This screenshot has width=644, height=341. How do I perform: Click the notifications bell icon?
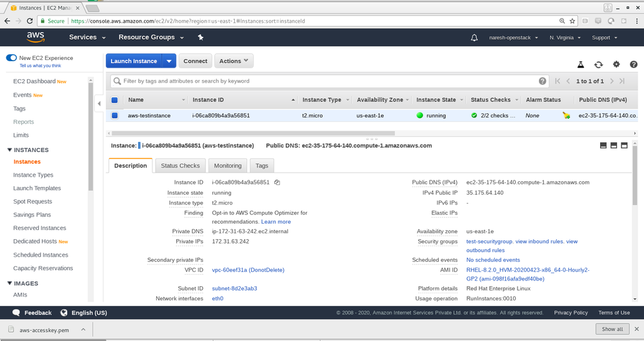474,37
